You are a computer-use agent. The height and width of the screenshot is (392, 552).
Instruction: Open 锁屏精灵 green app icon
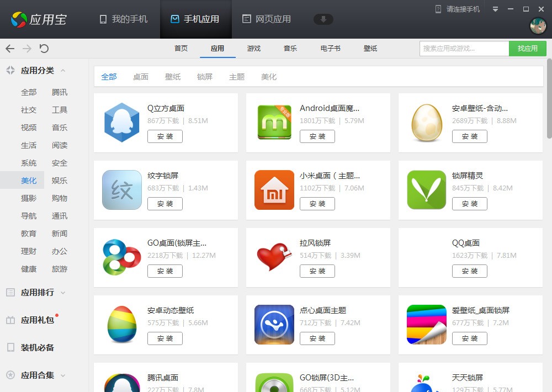click(x=427, y=190)
